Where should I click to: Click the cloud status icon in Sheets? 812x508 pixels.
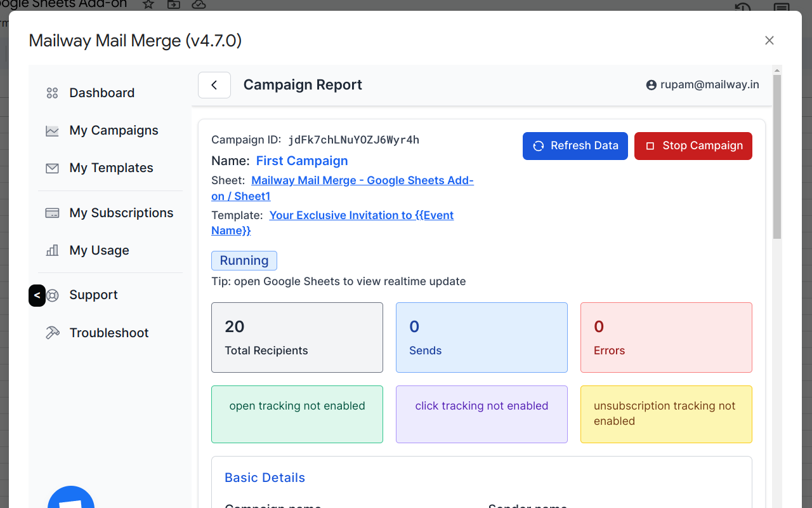pyautogui.click(x=199, y=4)
